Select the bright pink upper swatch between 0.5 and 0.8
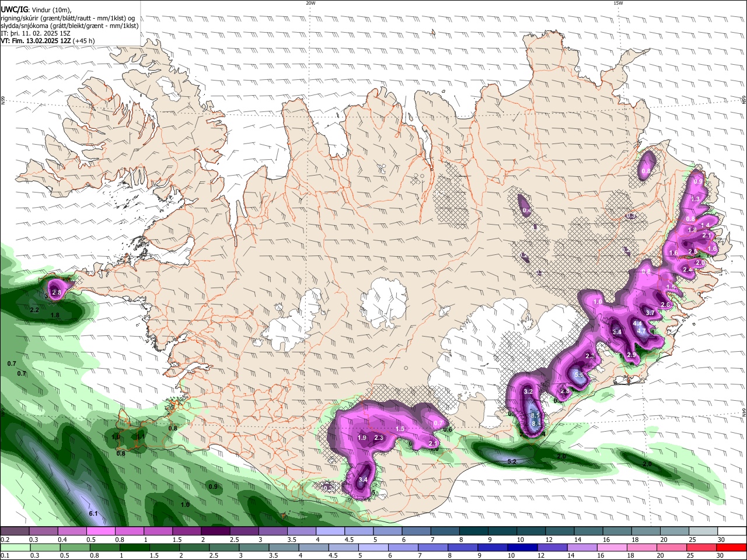This screenshot has width=747, height=560. 100,531
